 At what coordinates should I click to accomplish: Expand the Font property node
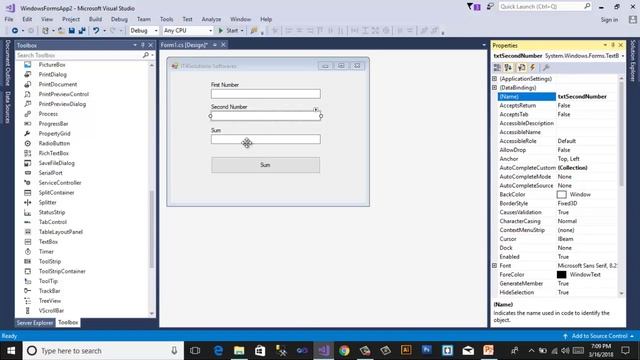tap(495, 266)
